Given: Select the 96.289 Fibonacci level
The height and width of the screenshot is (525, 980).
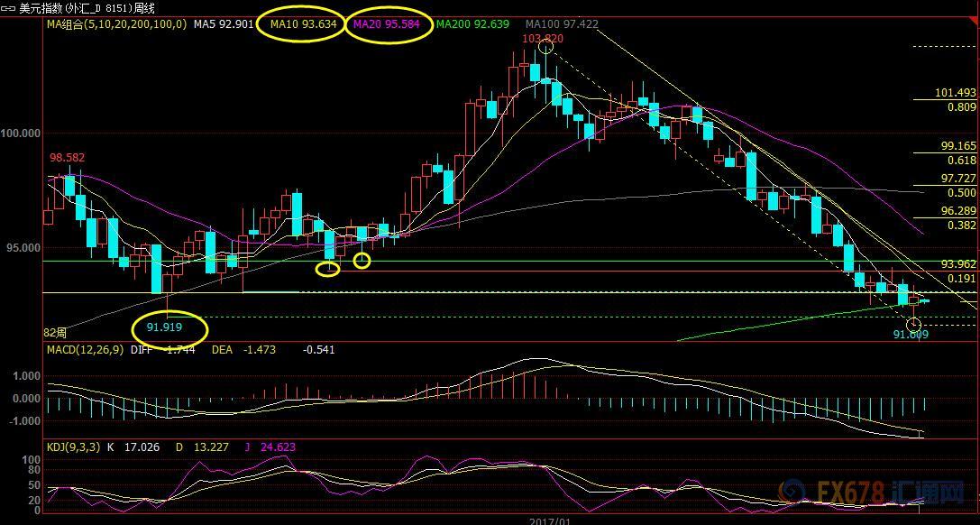Looking at the screenshot, I should [x=958, y=211].
